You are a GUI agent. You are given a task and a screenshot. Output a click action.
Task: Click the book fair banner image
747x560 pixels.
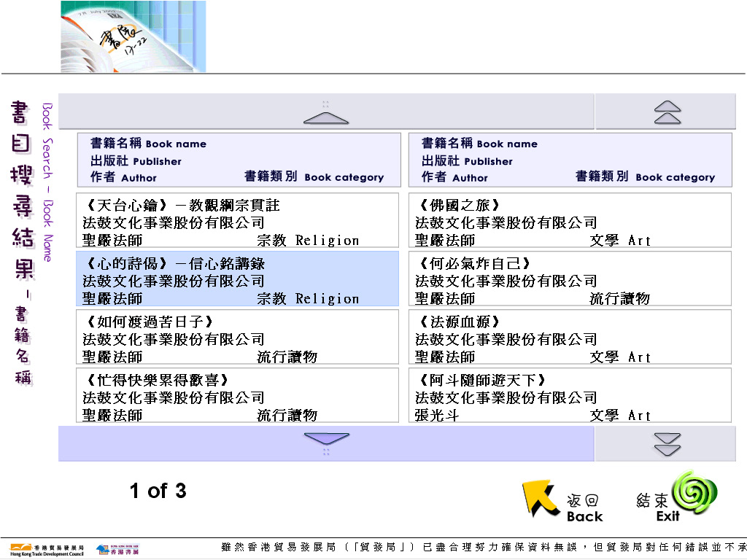(133, 36)
